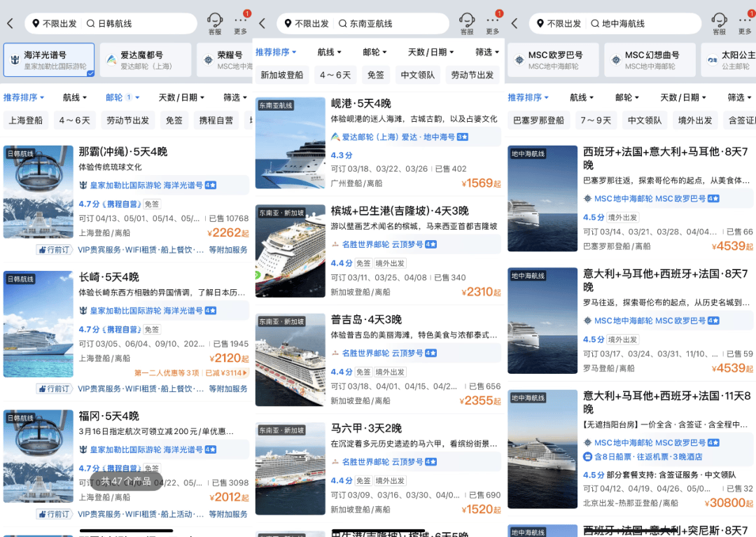This screenshot has height=537, width=756.
Task: Tap location pin before 东南亚航线 search
Action: [287, 24]
